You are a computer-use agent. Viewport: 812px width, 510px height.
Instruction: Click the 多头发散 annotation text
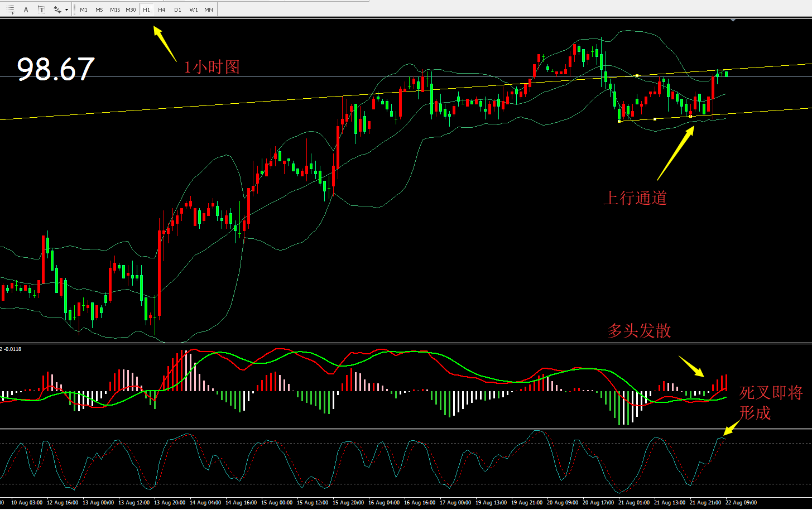click(x=640, y=330)
